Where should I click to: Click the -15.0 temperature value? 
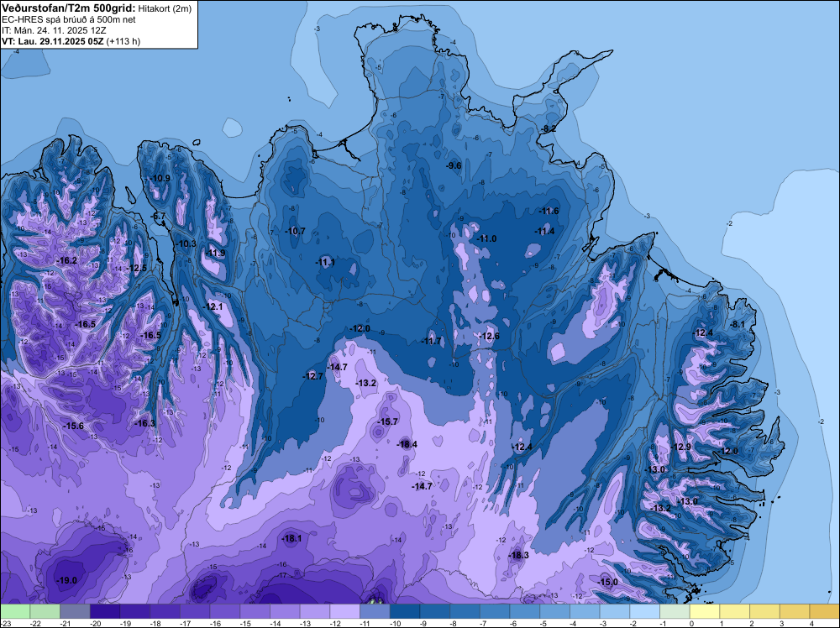[607, 582]
